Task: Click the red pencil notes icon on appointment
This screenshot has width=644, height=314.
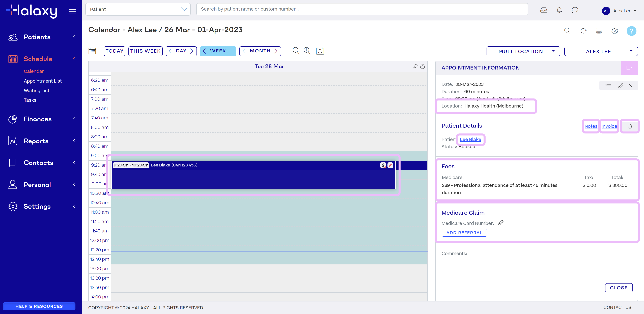Action: 390,165
